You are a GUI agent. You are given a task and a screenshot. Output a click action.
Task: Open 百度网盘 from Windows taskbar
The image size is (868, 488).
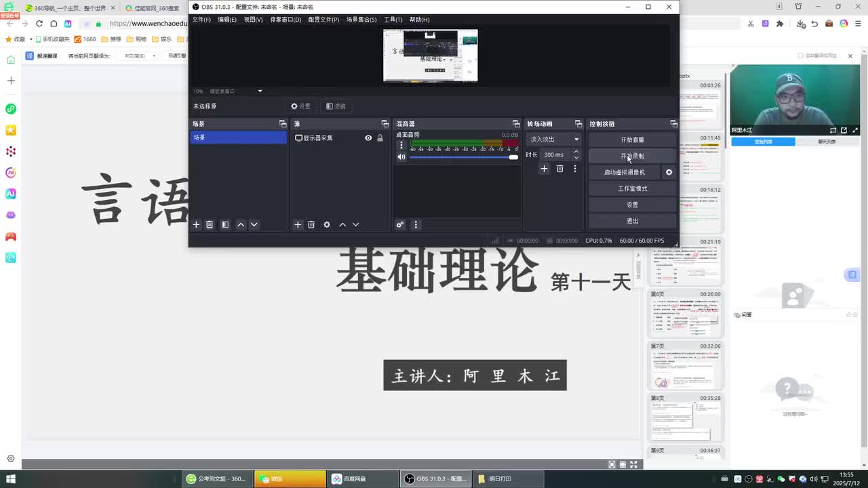363,479
